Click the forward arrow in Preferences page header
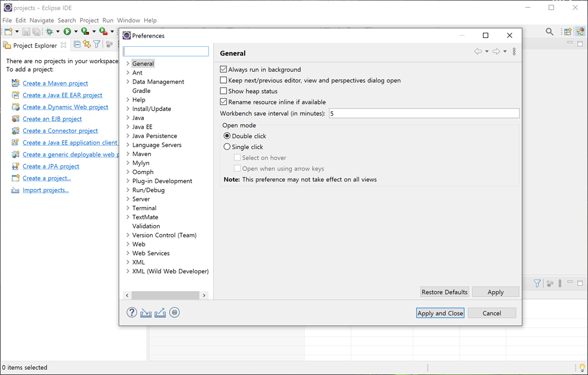The image size is (588, 375). pyautogui.click(x=496, y=51)
